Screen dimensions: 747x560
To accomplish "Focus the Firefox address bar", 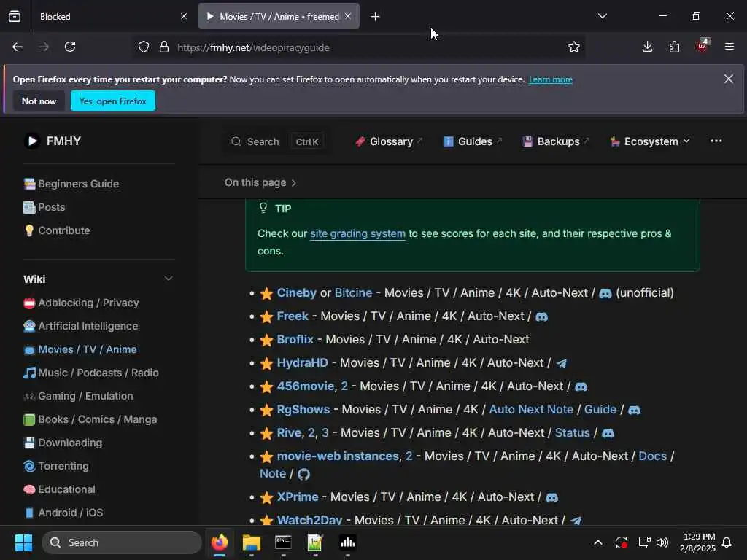I will tap(359, 47).
